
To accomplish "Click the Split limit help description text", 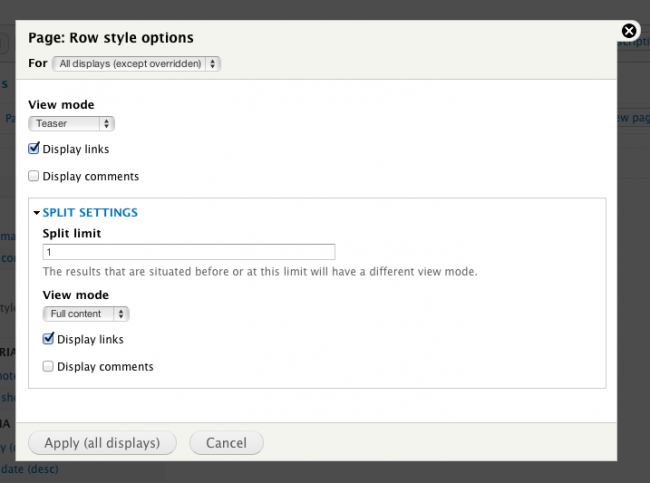I will [259, 272].
